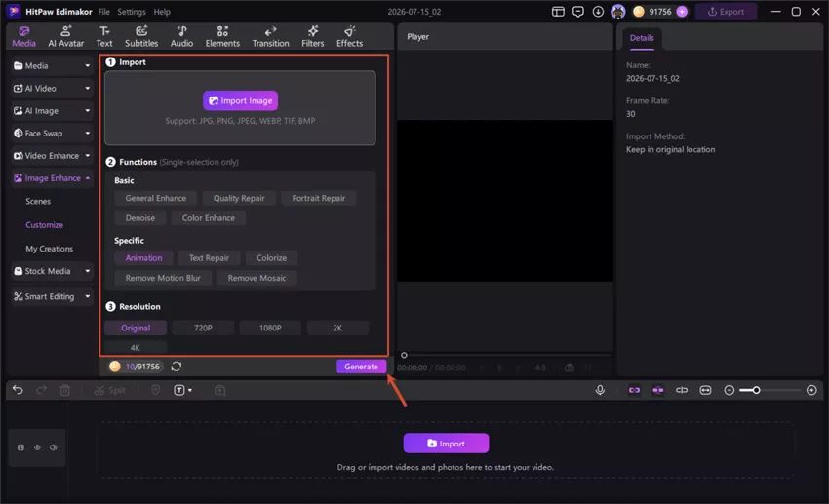Screen dimensions: 829x504
Task: Open My Creations under Image Enhance
Action: [x=49, y=249]
